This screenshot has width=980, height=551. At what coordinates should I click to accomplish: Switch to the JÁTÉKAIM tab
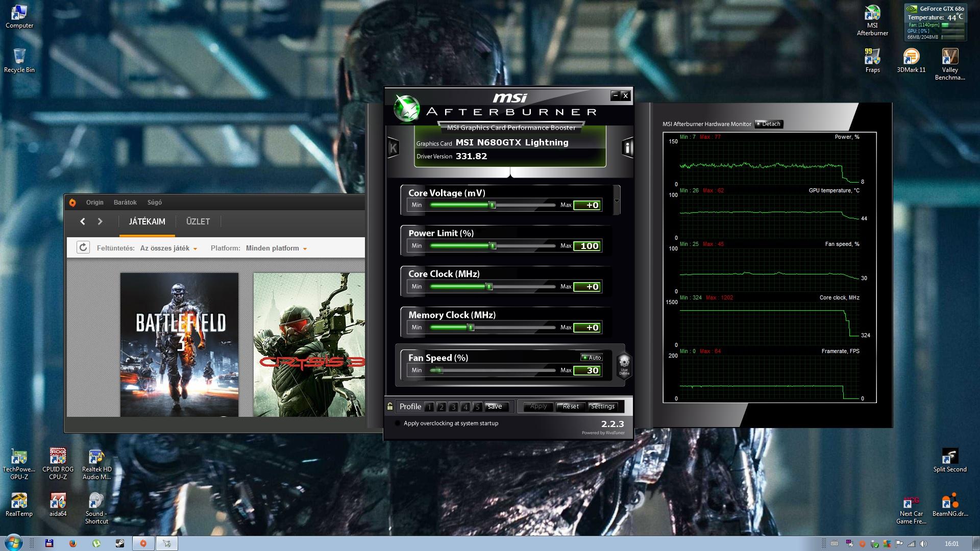click(147, 221)
